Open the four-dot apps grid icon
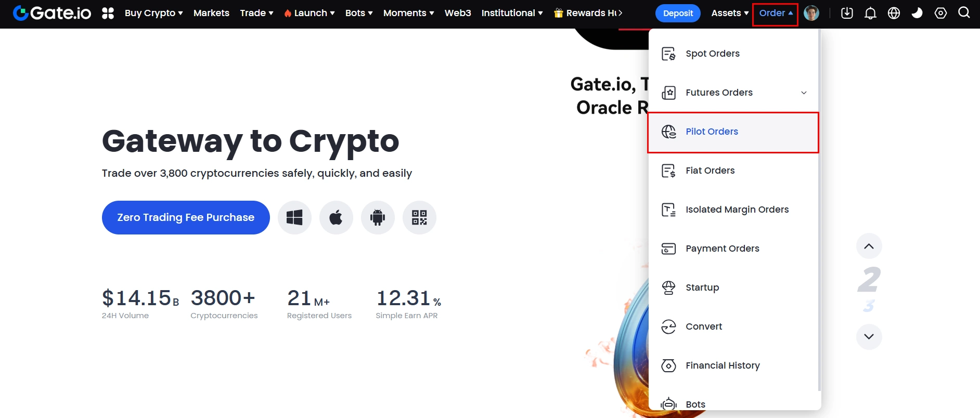Viewport: 980px width, 418px height. click(108, 13)
